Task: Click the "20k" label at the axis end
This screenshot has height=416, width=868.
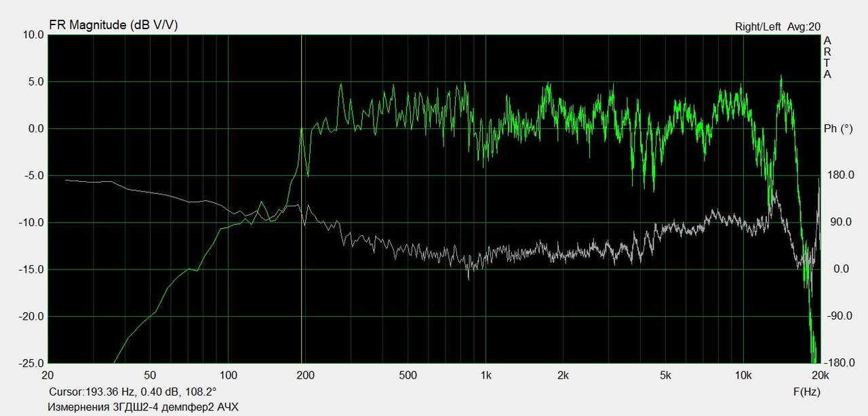Action: click(x=820, y=375)
